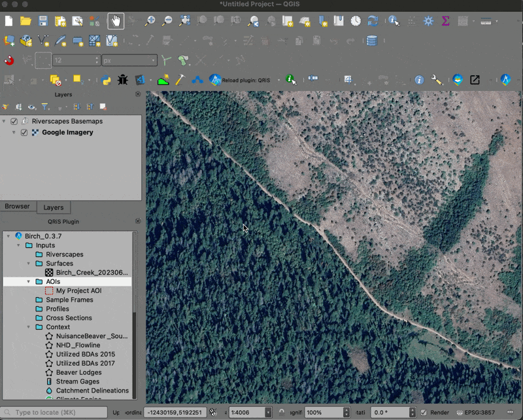Close the QRiS Plugin panel
The height and width of the screenshot is (420, 523).
pyautogui.click(x=138, y=221)
